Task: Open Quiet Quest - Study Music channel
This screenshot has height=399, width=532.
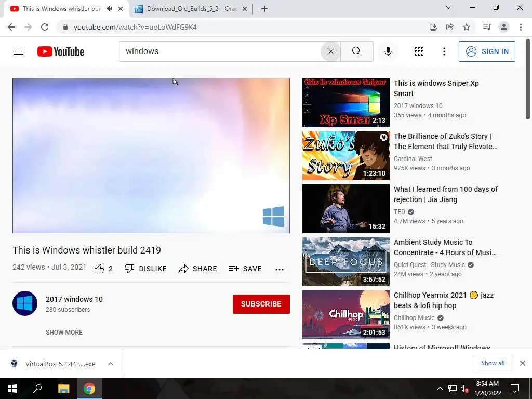Action: click(429, 265)
